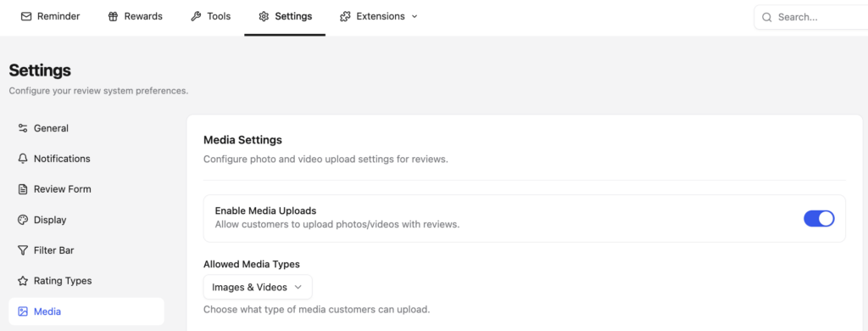
Task: Click 'Configure your review system preferences.' text
Action: point(98,91)
